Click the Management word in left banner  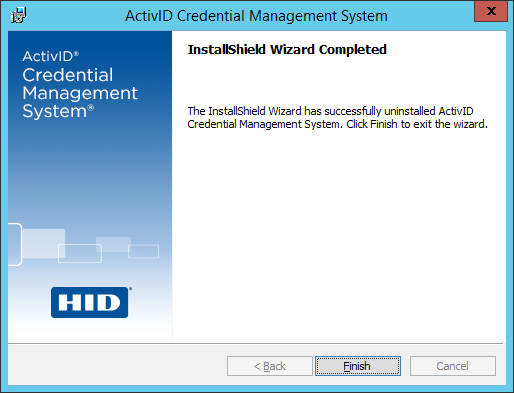tap(80, 93)
